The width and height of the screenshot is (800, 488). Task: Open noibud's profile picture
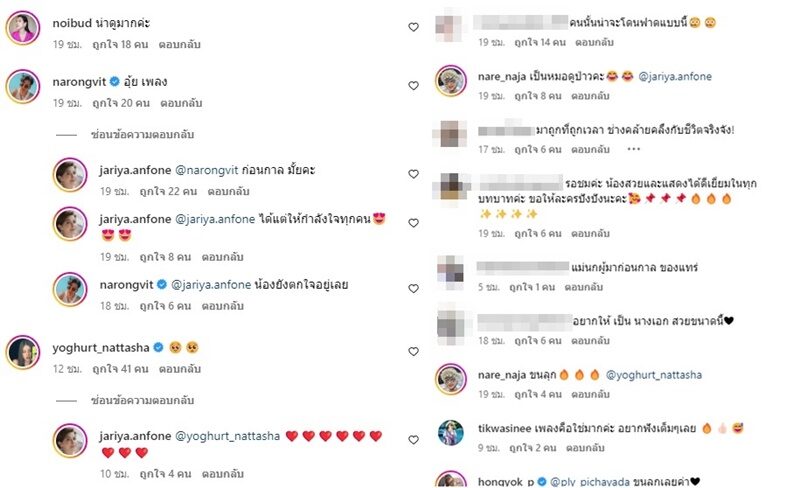point(23,28)
